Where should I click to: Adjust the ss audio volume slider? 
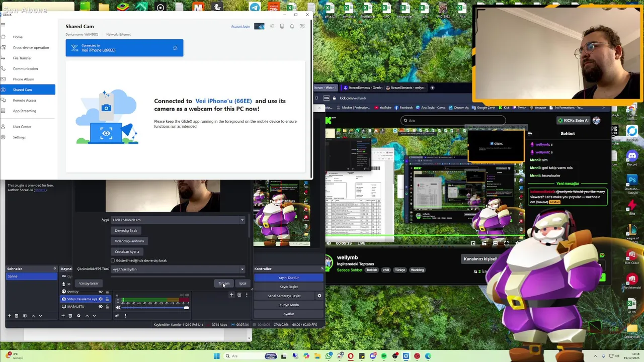tap(154, 308)
